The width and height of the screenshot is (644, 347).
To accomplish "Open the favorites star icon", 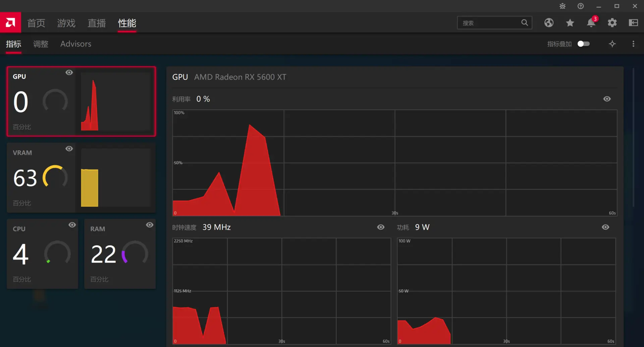I will point(570,22).
